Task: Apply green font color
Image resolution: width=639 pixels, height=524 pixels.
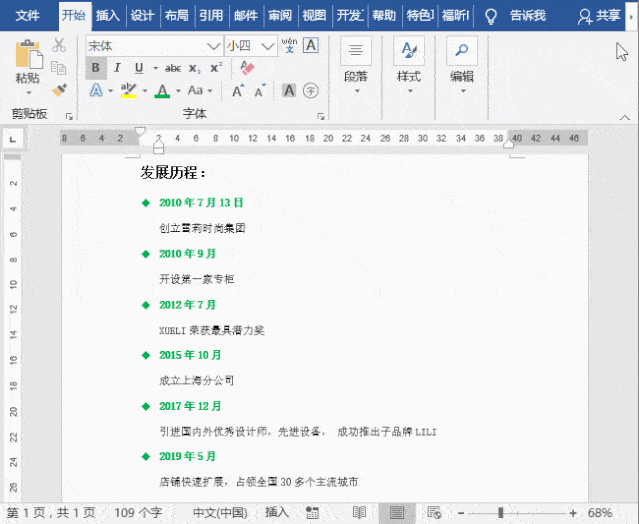Action: tap(162, 90)
